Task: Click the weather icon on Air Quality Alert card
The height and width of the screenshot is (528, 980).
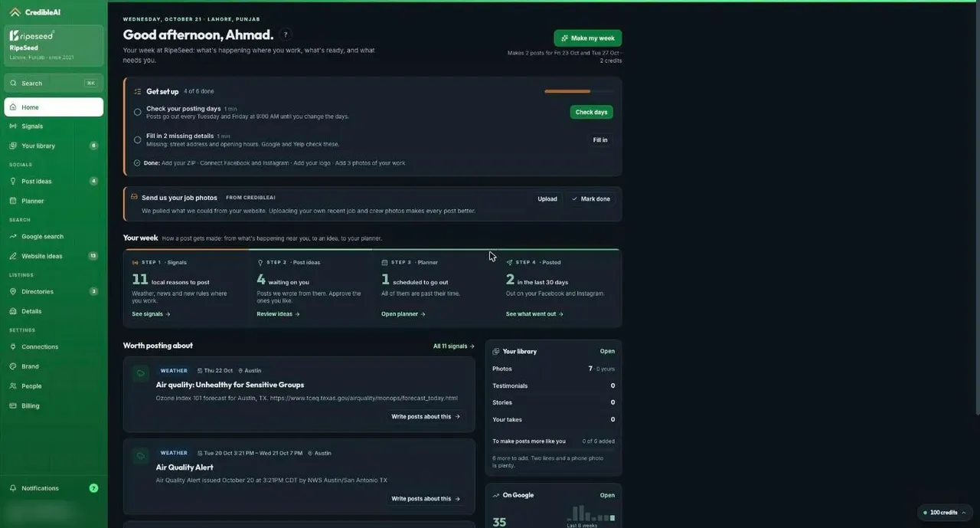Action: point(140,456)
